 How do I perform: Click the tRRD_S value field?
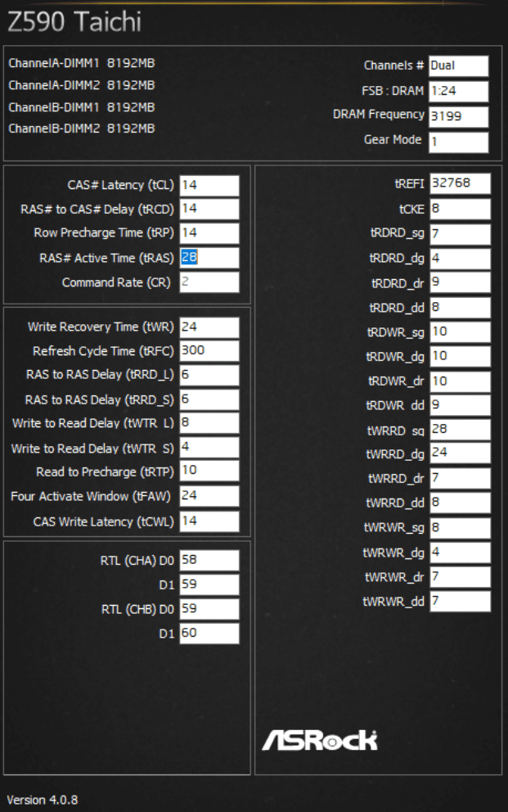click(x=209, y=399)
